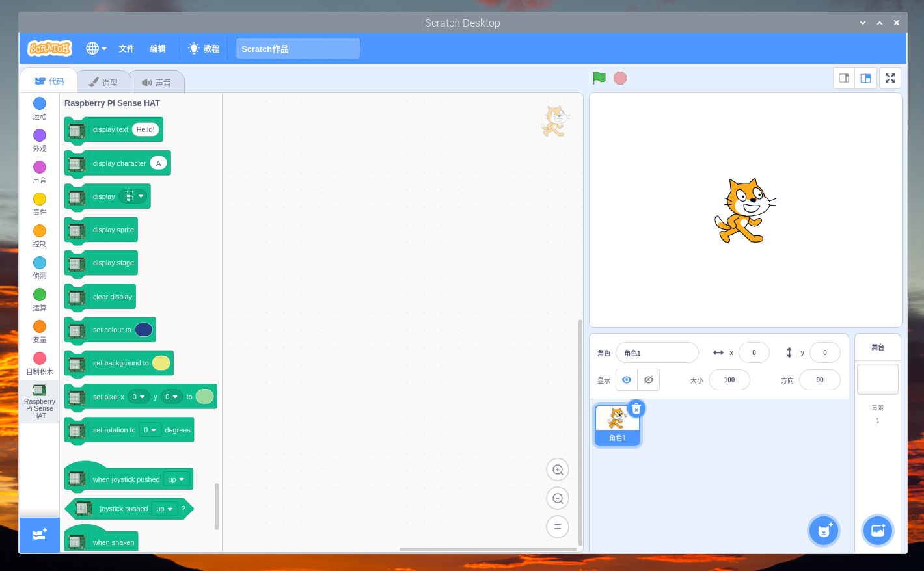Reset the workspace zoom level
Image resolution: width=924 pixels, height=571 pixels.
(558, 527)
